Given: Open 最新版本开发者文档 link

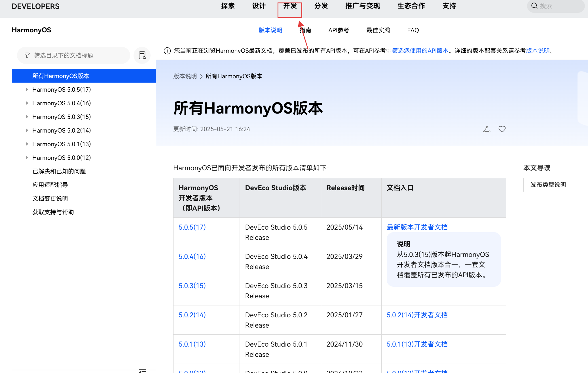Looking at the screenshot, I should (x=417, y=227).
